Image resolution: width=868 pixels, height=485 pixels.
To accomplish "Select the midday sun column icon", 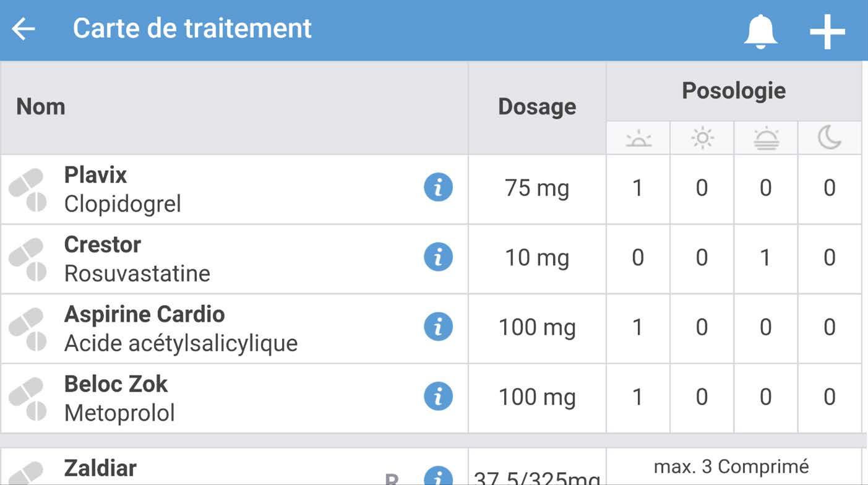I will coord(702,138).
